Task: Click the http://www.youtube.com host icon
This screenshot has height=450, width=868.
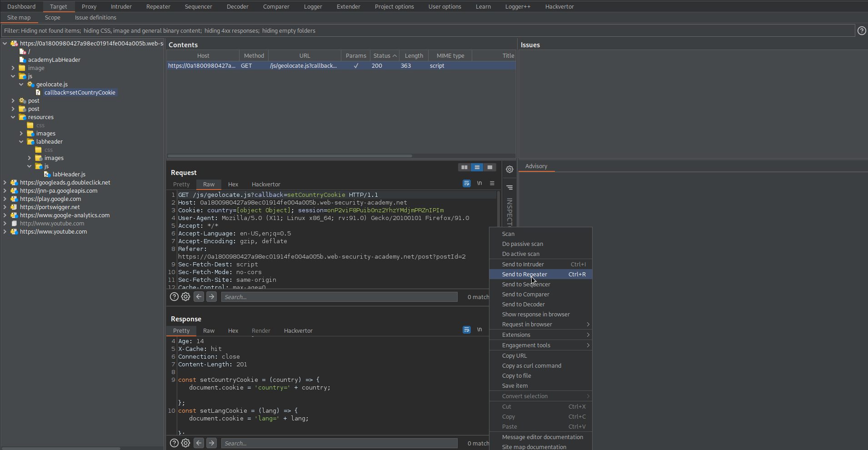Action: (x=14, y=223)
